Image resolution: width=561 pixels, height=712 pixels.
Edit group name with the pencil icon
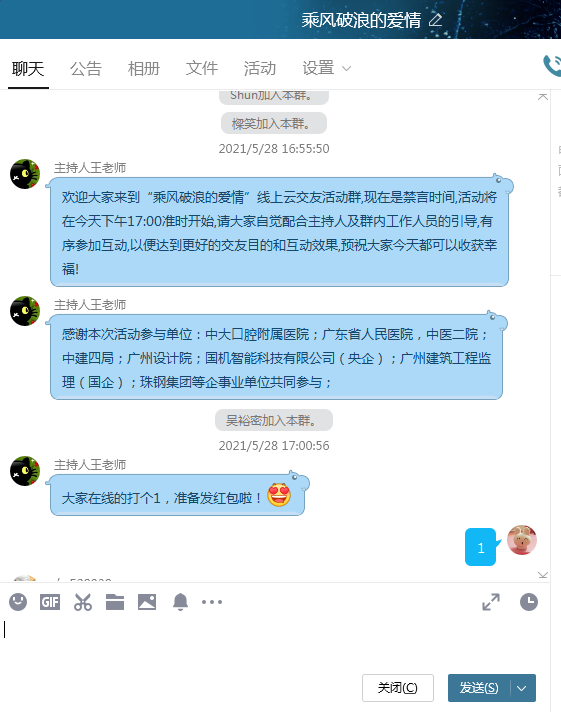(436, 20)
